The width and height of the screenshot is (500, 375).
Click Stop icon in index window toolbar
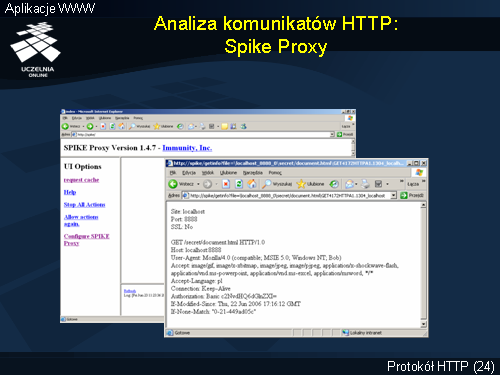103,126
